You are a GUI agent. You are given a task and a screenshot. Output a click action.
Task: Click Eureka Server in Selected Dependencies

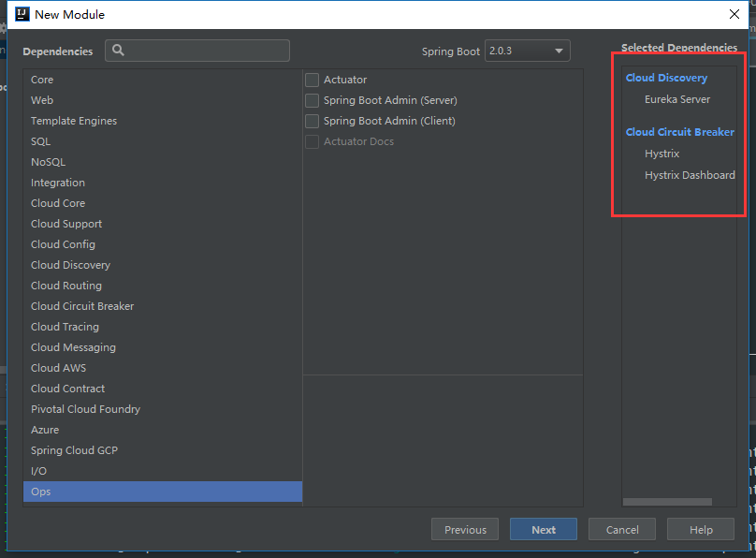pyautogui.click(x=676, y=99)
